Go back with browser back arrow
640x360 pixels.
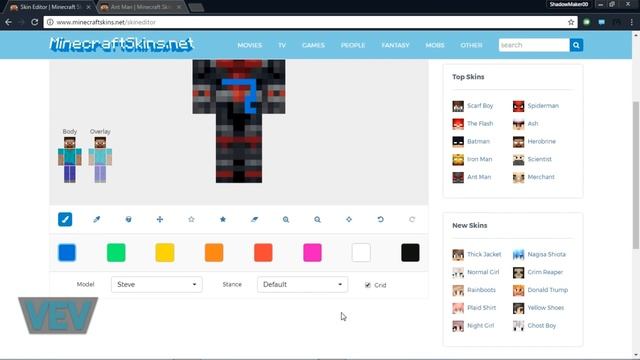pyautogui.click(x=9, y=22)
